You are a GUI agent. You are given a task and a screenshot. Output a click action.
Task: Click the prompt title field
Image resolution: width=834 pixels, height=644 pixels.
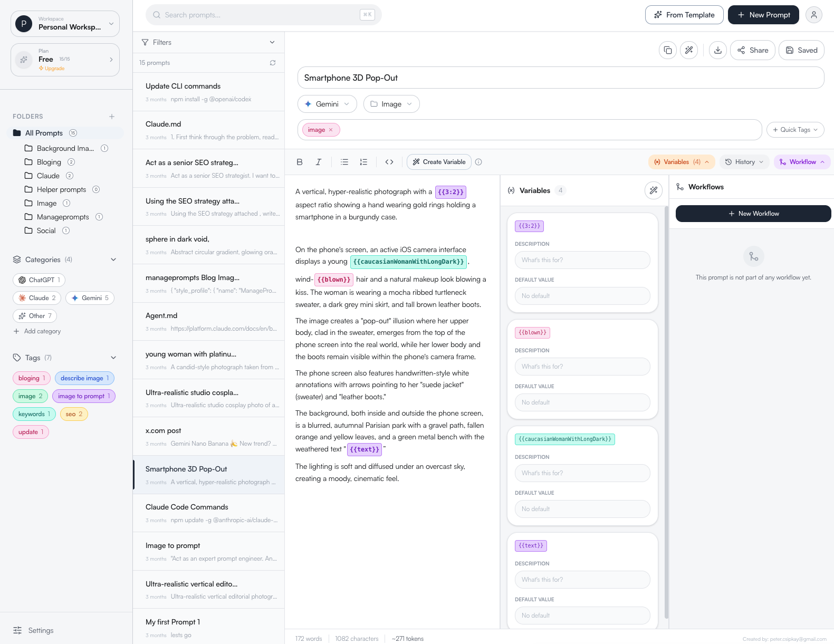(x=561, y=78)
